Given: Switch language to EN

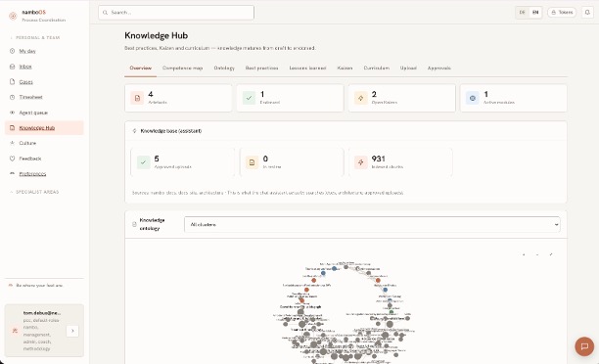Looking at the screenshot, I should point(535,12).
